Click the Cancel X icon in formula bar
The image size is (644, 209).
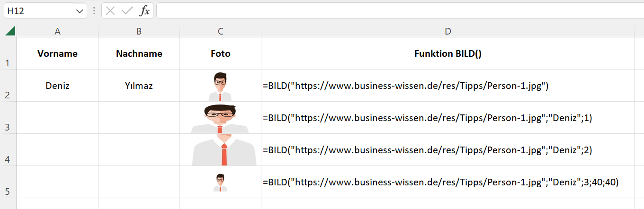pyautogui.click(x=110, y=11)
